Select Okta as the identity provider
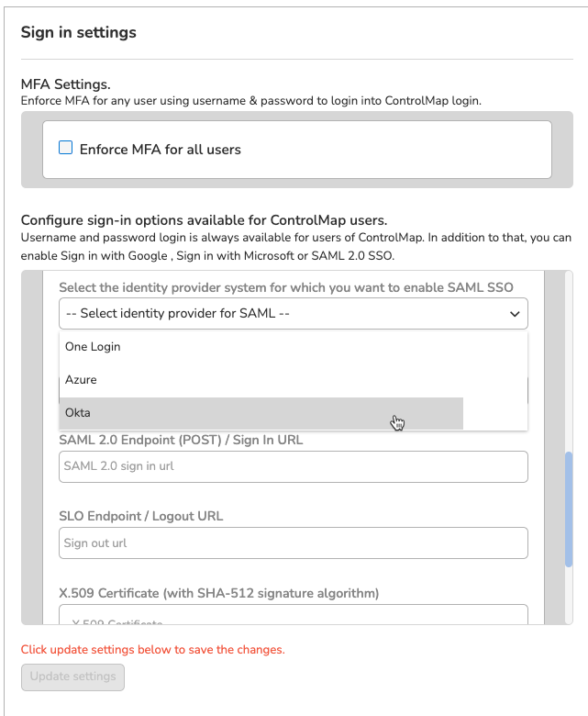Screen dimensions: 588x716 pyautogui.click(x=261, y=413)
